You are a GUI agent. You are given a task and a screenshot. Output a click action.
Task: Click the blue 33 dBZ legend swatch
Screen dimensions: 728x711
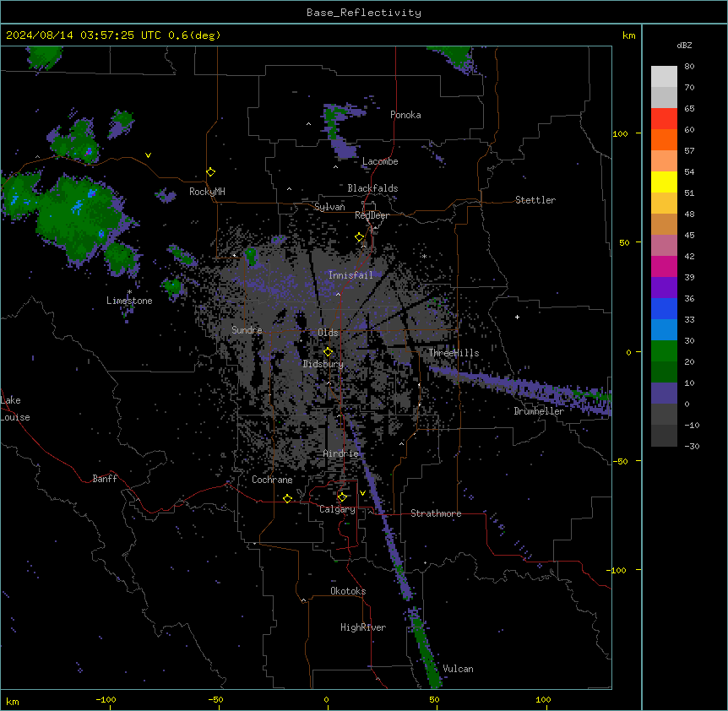664,308
